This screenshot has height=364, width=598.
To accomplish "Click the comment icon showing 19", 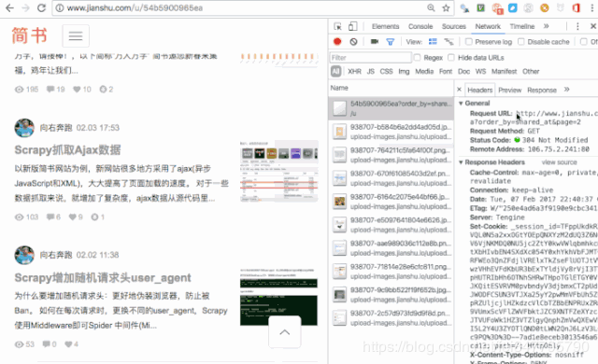I will (x=50, y=89).
